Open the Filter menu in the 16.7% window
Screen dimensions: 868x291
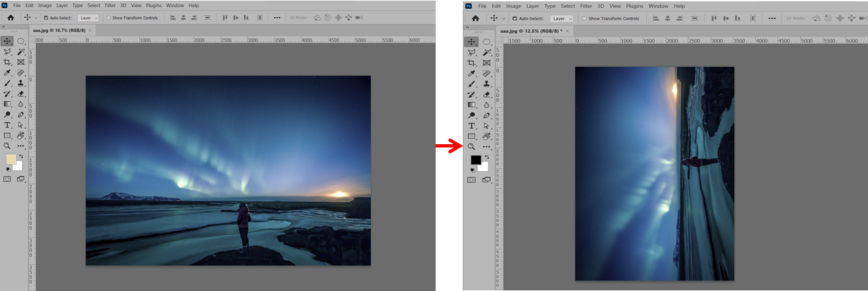110,5
